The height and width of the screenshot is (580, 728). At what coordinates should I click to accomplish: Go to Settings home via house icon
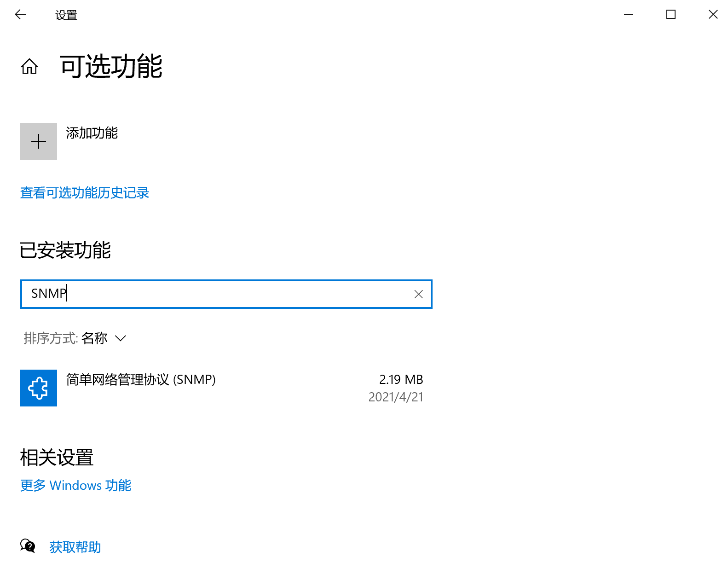29,66
